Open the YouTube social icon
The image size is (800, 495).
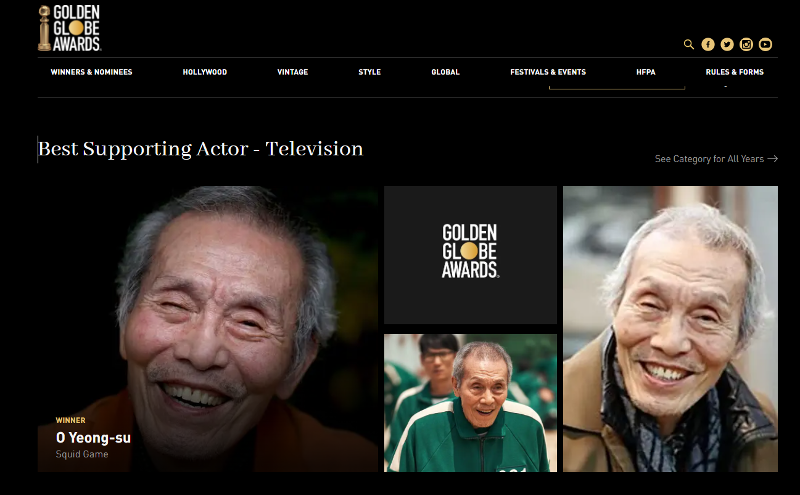(765, 44)
